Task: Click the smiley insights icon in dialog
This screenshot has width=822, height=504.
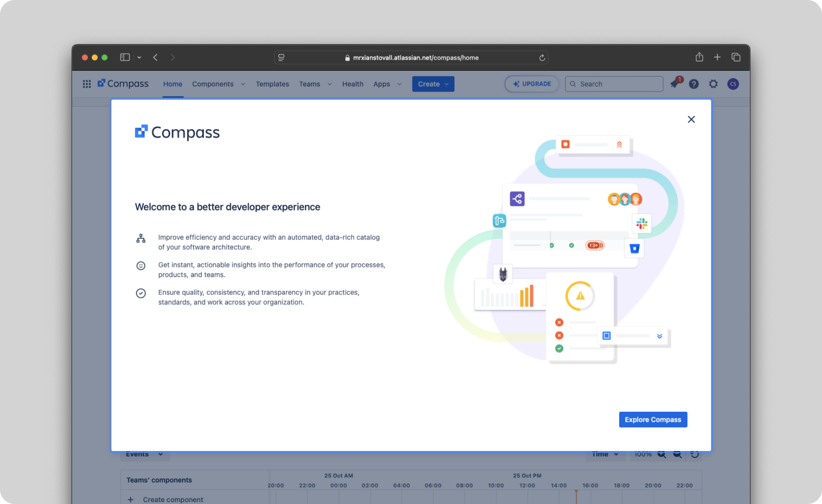Action: point(141,266)
